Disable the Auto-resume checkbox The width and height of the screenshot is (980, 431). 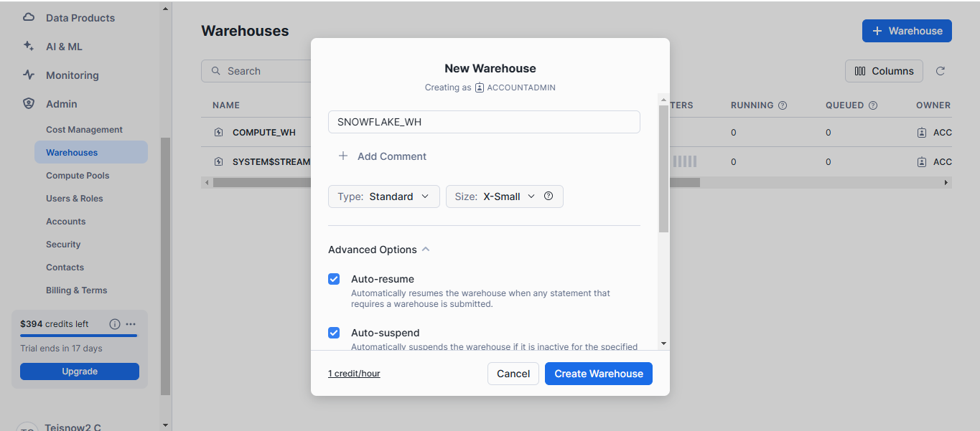point(334,279)
